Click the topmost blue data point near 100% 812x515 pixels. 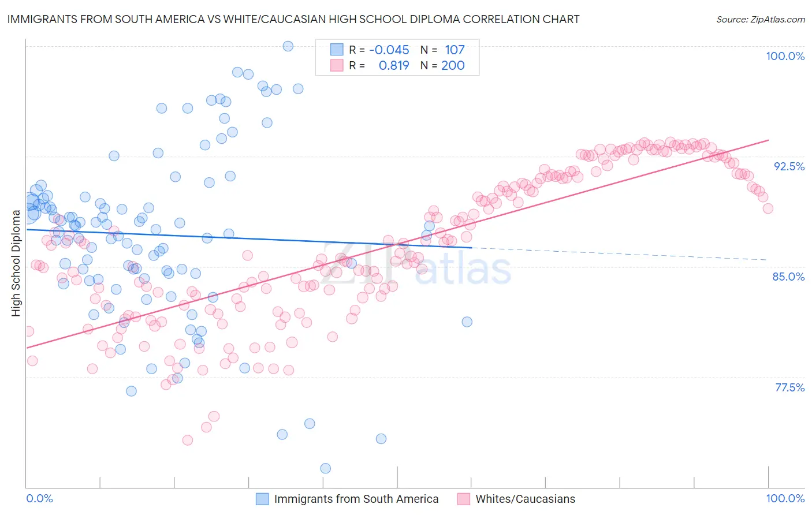pos(288,46)
